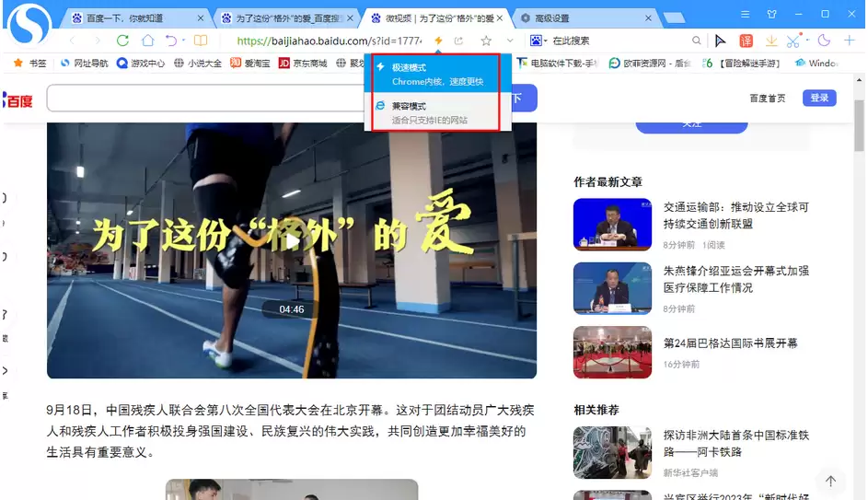Image resolution: width=868 pixels, height=500 pixels.
Task: Close the active 微视频 tab
Action: pyautogui.click(x=500, y=18)
